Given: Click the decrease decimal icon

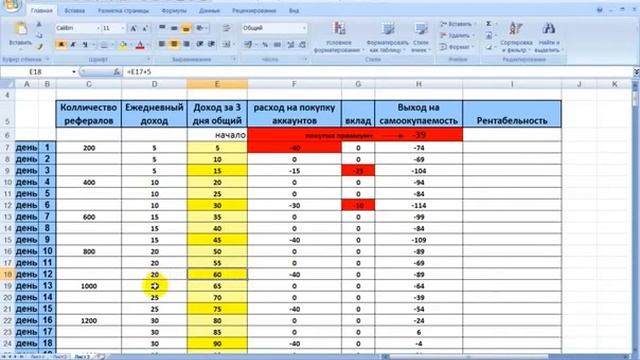Looking at the screenshot, I should (x=302, y=44).
